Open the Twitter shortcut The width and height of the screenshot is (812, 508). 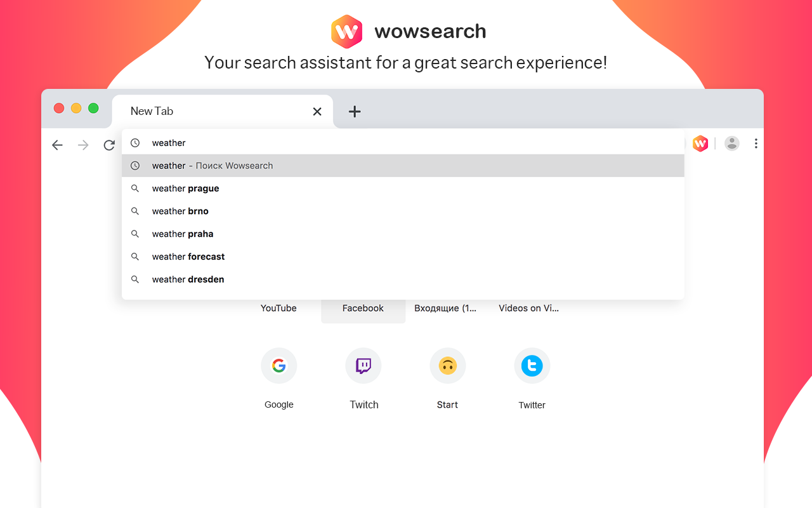click(x=532, y=366)
